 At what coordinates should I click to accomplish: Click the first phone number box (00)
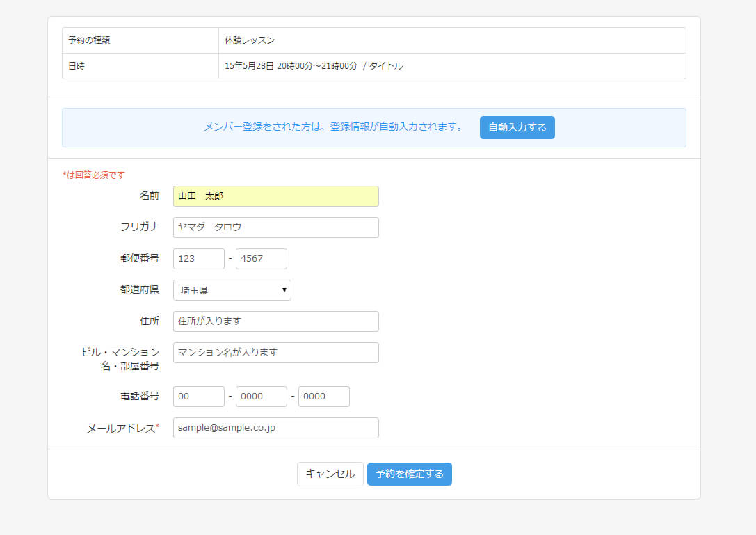[198, 397]
